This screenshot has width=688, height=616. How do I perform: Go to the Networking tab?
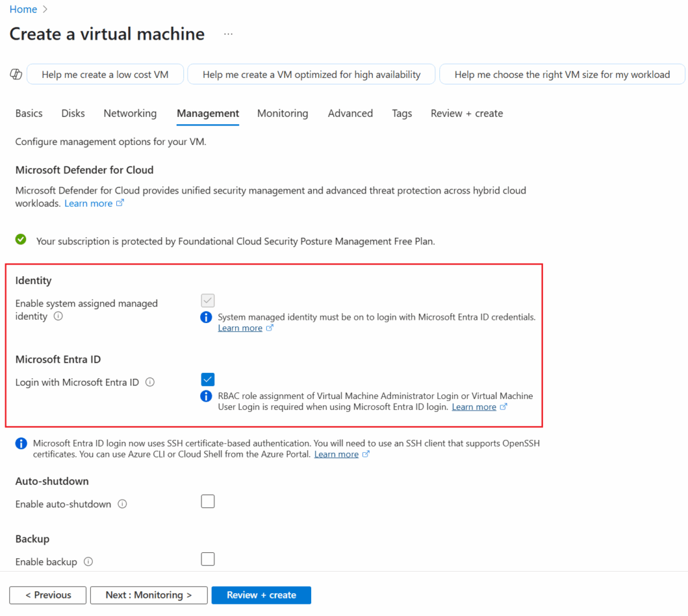pos(130,114)
